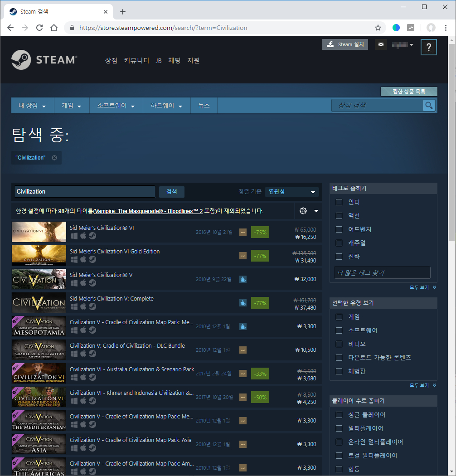Follow the Vampire: The Masquerade Bloodlines 2 link
This screenshot has width=456, height=476.
point(148,211)
